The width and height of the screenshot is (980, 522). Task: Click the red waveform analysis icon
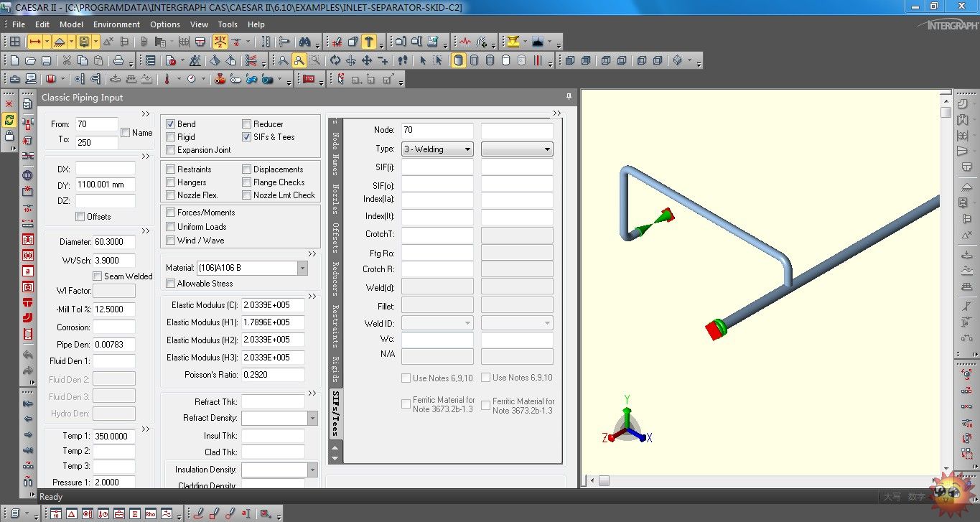pos(465,42)
